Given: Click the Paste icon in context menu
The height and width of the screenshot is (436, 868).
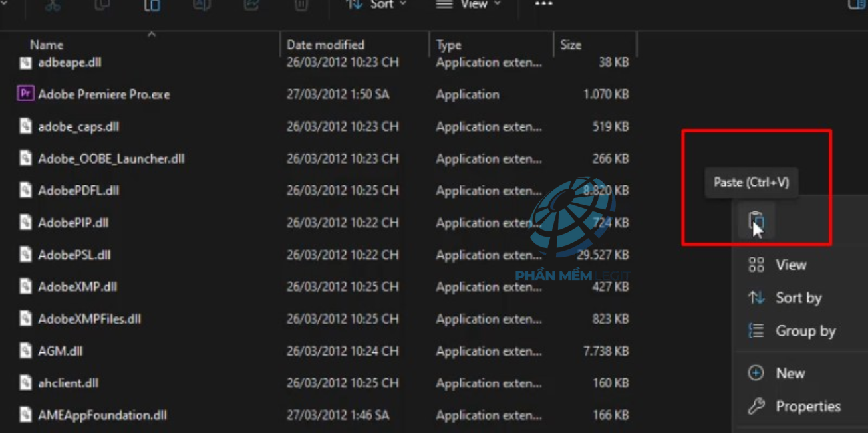Looking at the screenshot, I should (x=756, y=221).
